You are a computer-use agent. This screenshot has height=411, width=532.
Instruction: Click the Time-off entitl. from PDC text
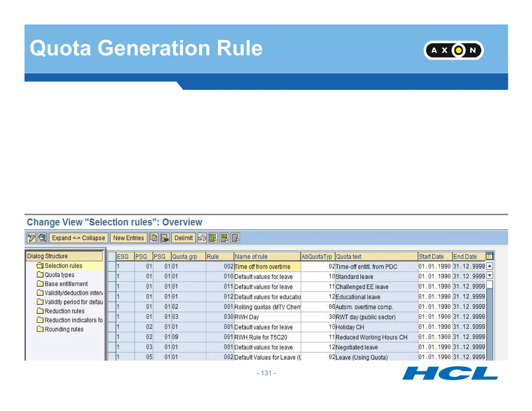[366, 267]
